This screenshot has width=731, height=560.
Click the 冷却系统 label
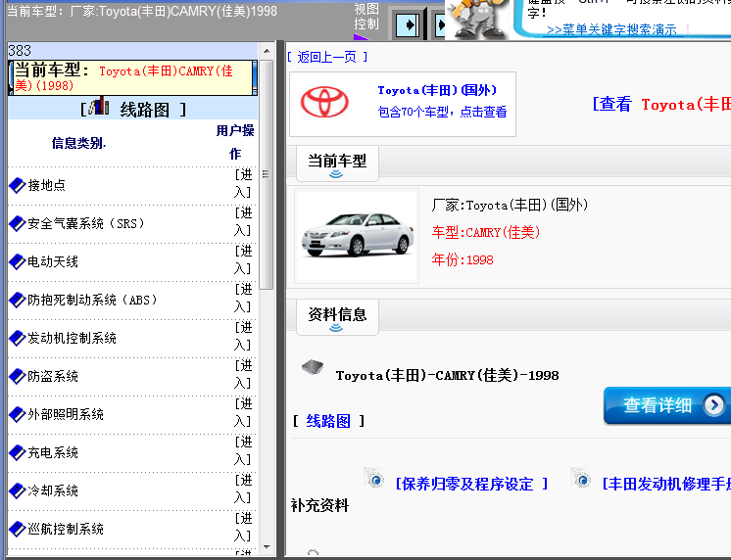point(53,491)
